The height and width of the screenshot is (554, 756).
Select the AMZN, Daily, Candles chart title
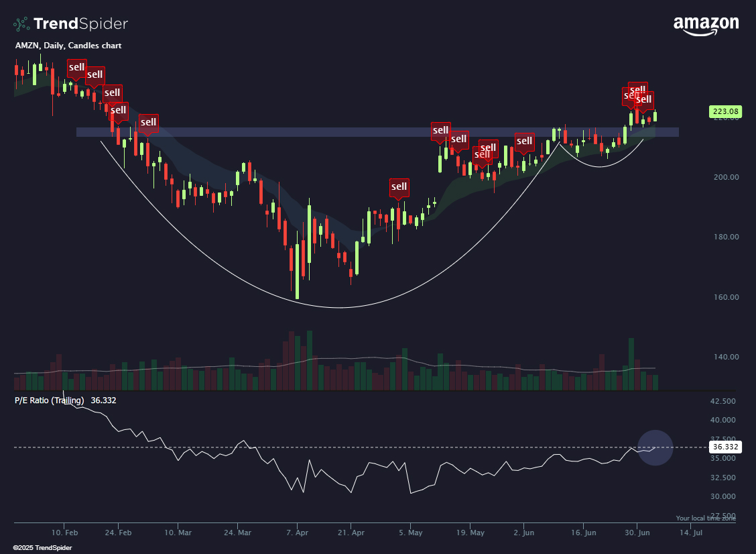pyautogui.click(x=68, y=46)
